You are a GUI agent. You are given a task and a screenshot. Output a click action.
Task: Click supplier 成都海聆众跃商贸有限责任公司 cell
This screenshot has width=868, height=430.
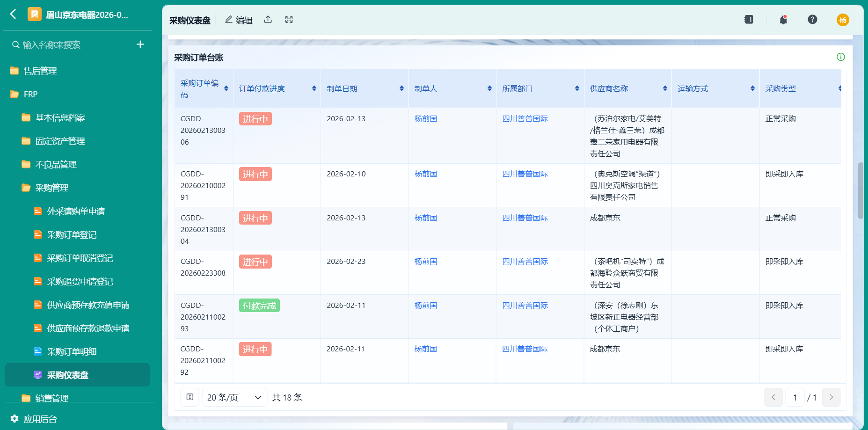pyautogui.click(x=627, y=273)
